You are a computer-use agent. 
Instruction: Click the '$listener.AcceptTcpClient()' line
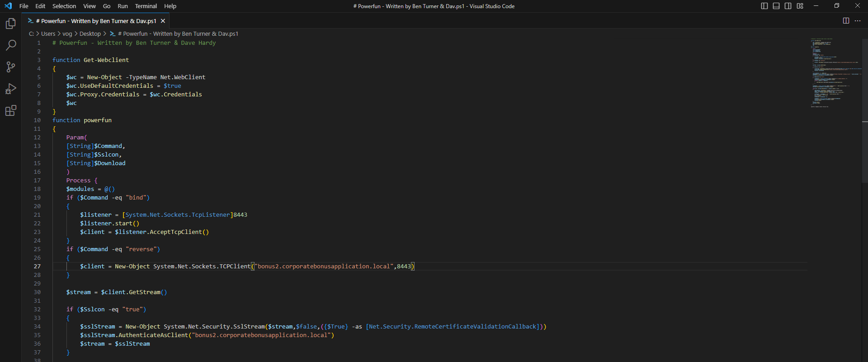click(162, 232)
